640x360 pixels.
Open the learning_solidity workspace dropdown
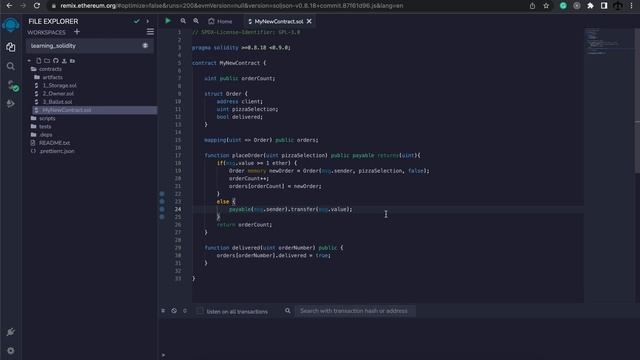click(89, 46)
